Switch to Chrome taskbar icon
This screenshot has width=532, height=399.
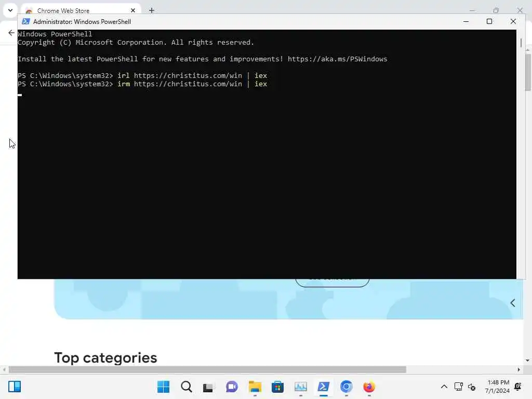[346, 387]
